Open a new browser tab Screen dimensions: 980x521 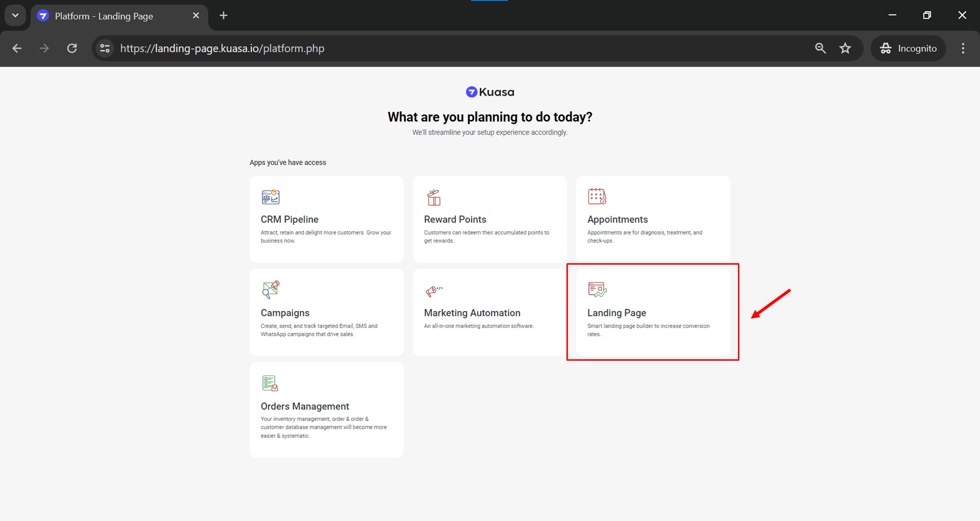[x=223, y=16]
